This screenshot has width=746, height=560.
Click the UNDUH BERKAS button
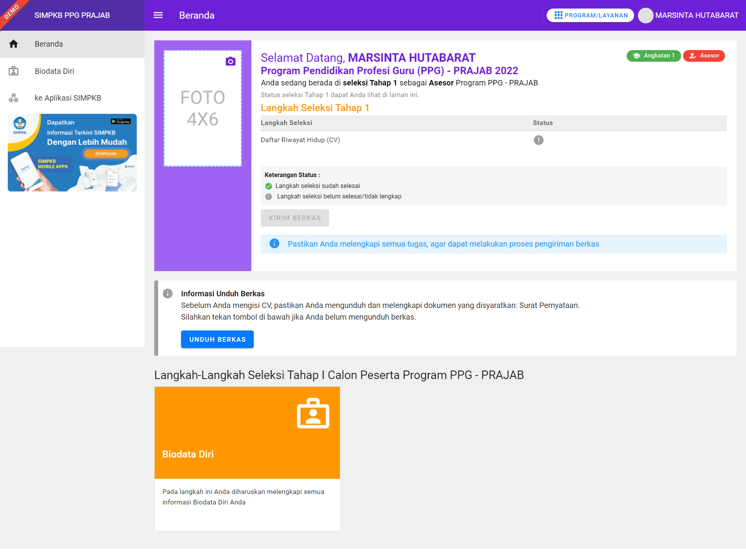[x=217, y=339]
